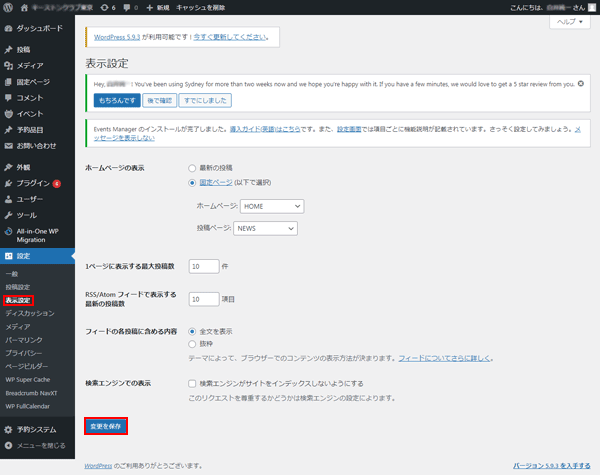Select the 最新の投稿 radio button
This screenshot has width=600, height=475.
pyautogui.click(x=192, y=168)
